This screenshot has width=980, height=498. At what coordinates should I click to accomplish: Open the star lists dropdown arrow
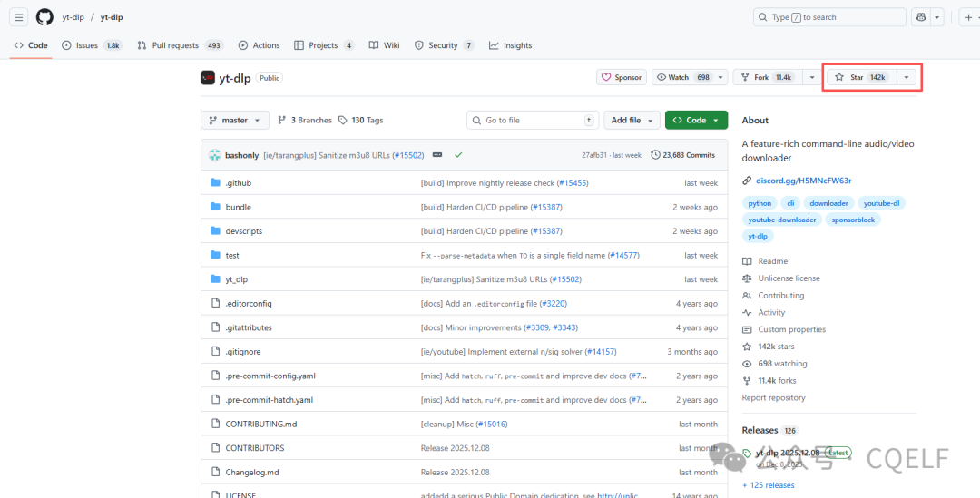pyautogui.click(x=906, y=78)
